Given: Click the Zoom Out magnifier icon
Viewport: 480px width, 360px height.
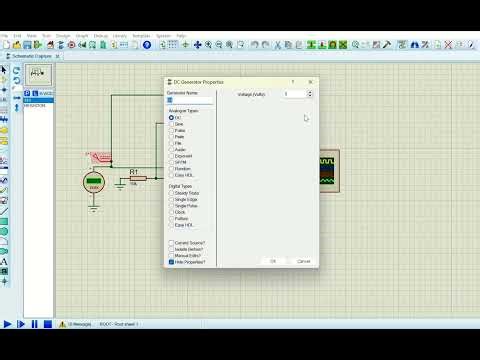Looking at the screenshot, I should [219, 45].
